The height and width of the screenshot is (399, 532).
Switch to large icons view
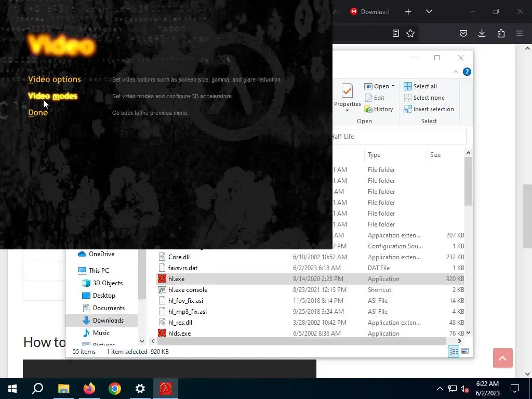coord(465,351)
